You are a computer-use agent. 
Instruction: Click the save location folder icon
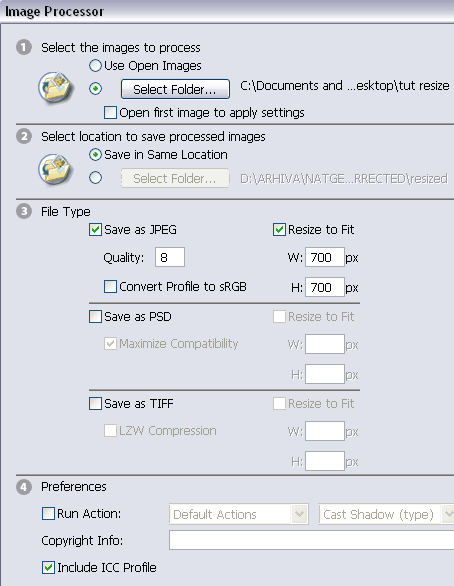click(56, 170)
